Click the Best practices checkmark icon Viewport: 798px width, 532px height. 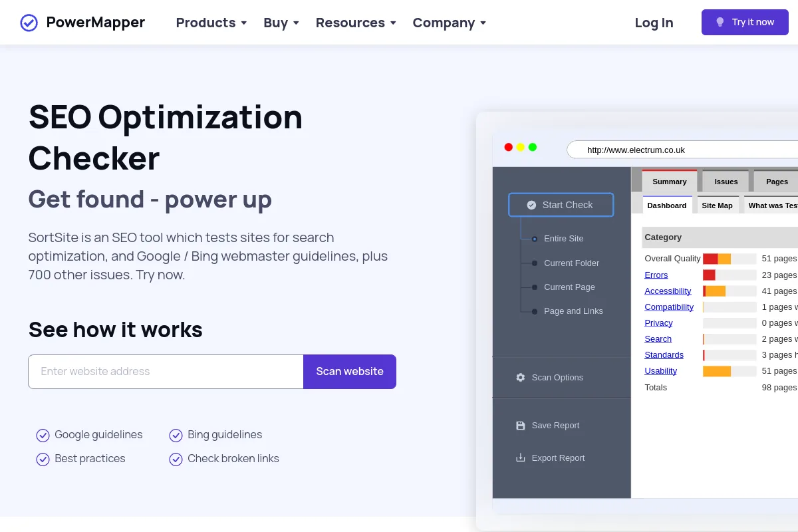[x=43, y=459]
